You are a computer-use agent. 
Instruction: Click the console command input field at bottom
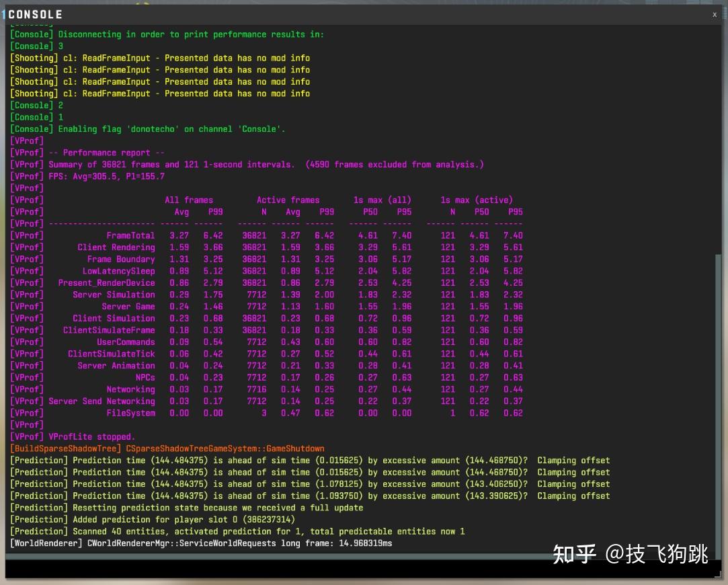click(x=362, y=568)
